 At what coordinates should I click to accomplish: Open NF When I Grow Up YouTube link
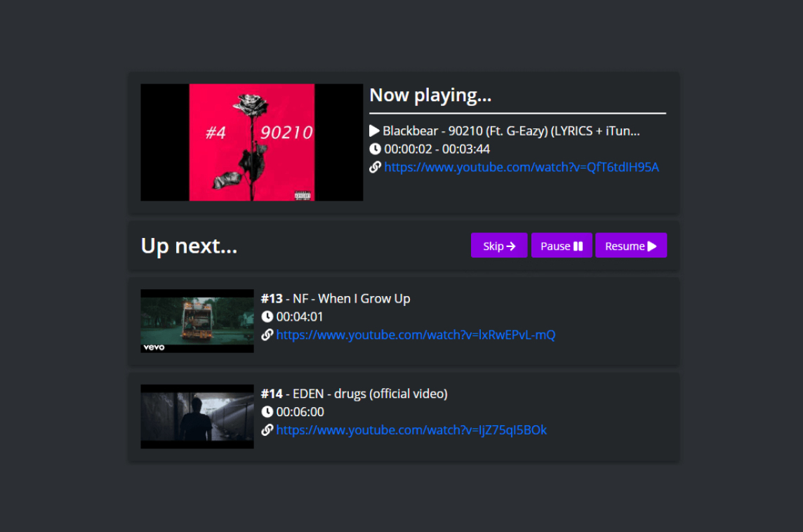416,335
